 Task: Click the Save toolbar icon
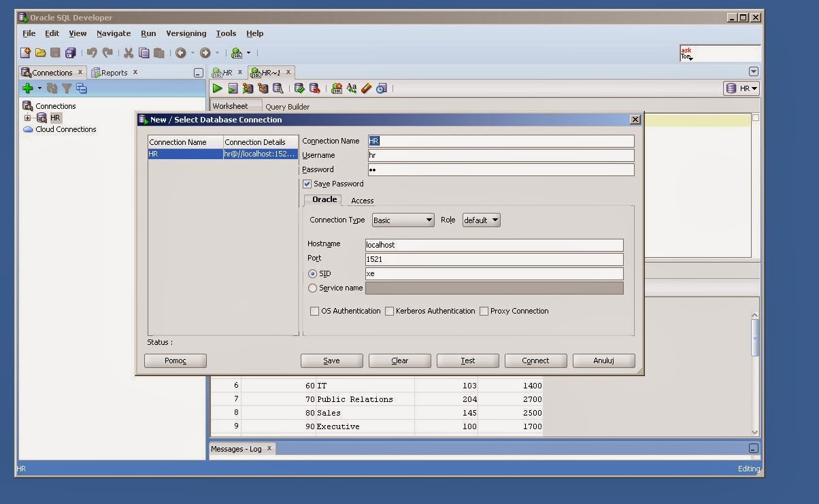coord(55,53)
